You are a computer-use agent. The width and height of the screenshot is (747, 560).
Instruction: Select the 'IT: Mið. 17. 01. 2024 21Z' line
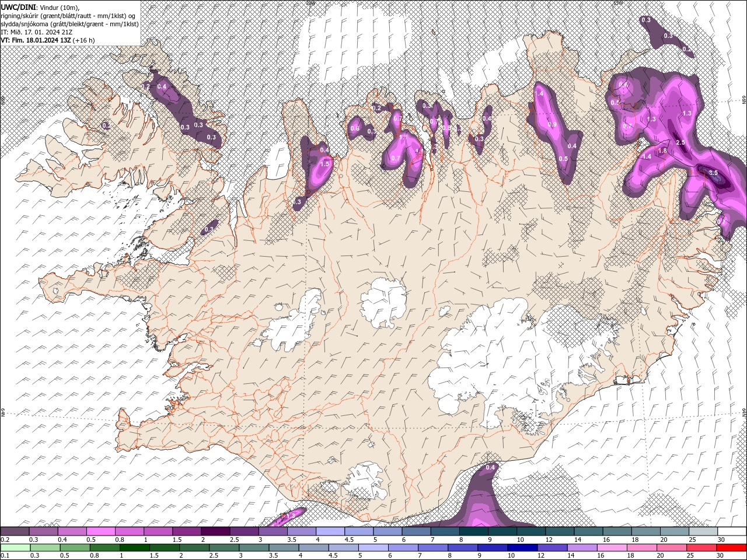[x=36, y=32]
